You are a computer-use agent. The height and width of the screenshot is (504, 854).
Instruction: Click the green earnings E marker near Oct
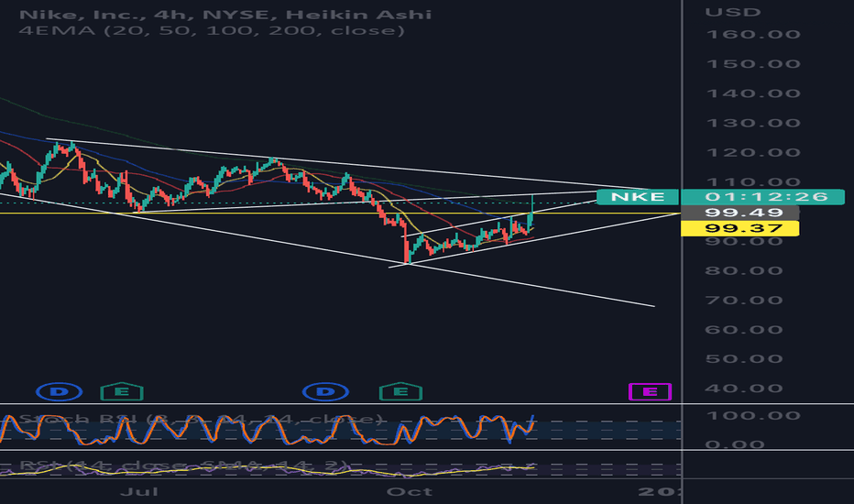[400, 391]
